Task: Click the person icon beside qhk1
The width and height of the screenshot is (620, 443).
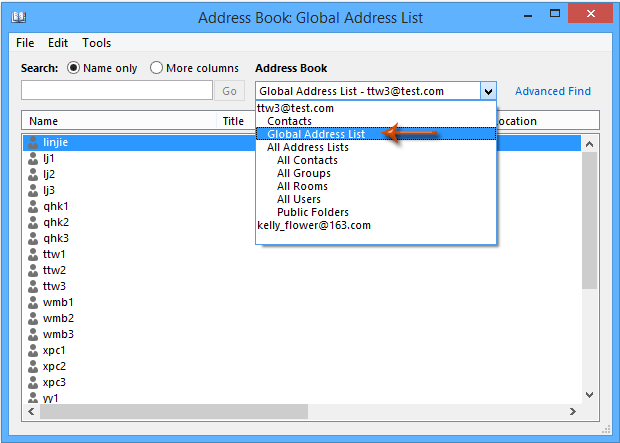Action: pyautogui.click(x=33, y=206)
